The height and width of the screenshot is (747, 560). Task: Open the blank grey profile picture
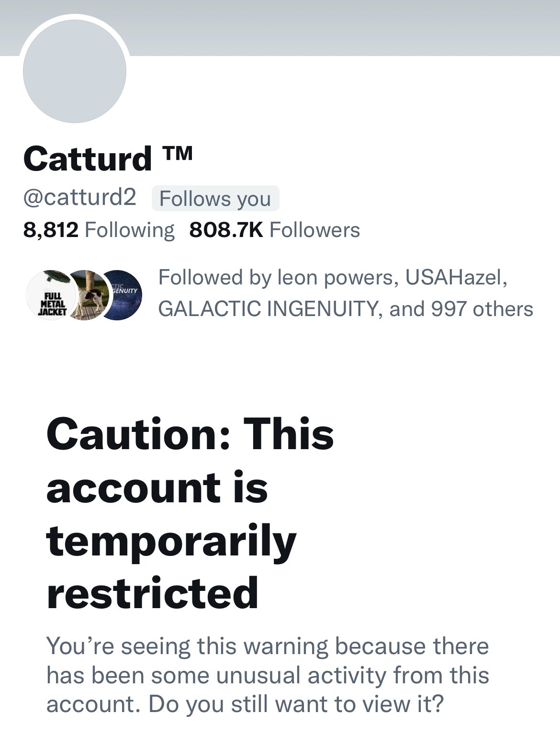tap(75, 71)
